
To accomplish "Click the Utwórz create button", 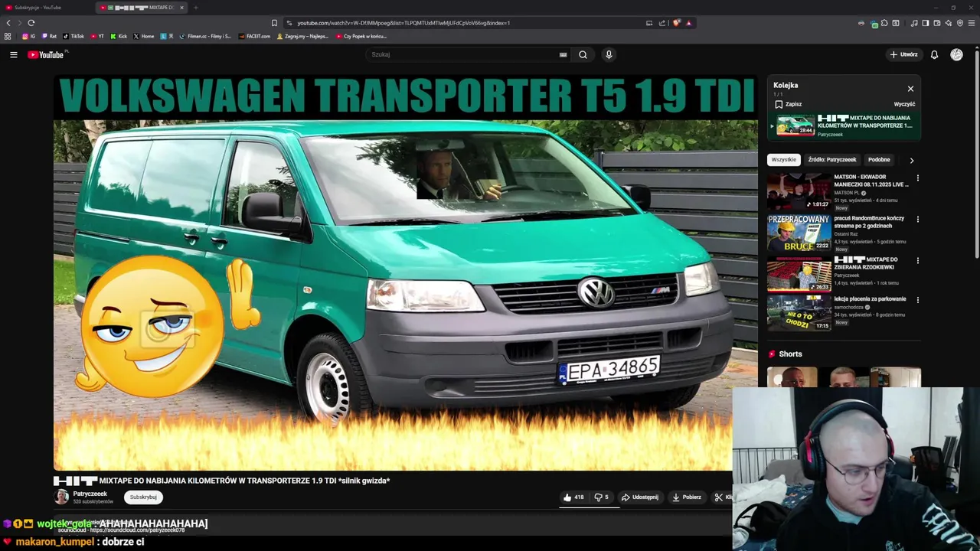I will 903,54.
